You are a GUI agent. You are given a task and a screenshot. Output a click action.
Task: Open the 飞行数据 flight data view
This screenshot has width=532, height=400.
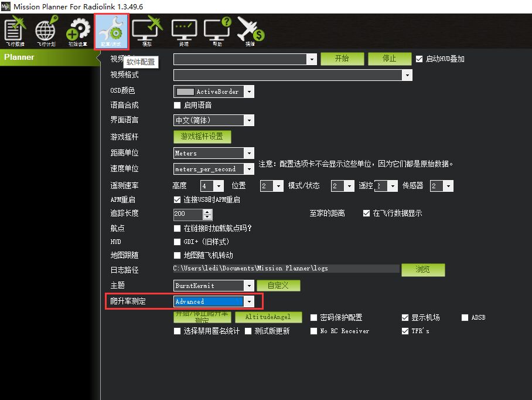(x=15, y=31)
